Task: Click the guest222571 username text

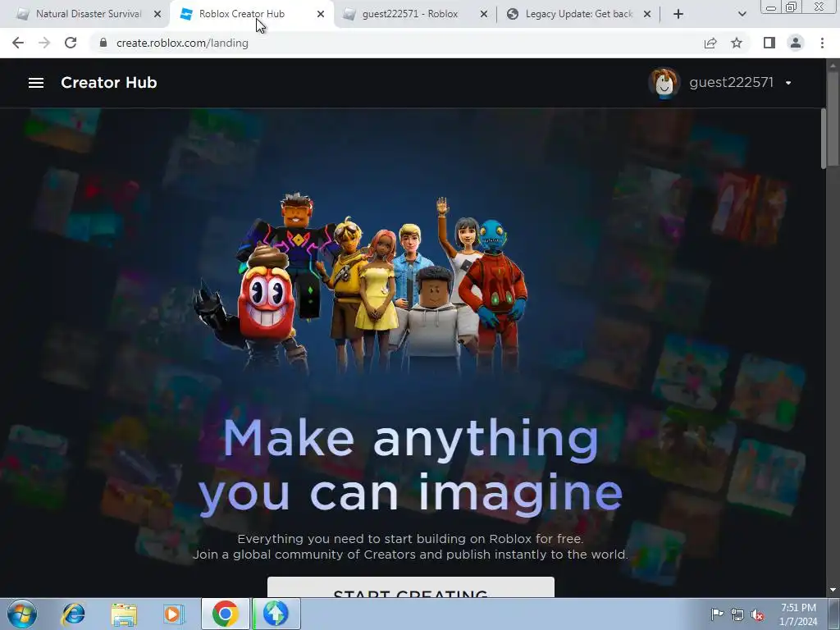Action: click(x=731, y=83)
